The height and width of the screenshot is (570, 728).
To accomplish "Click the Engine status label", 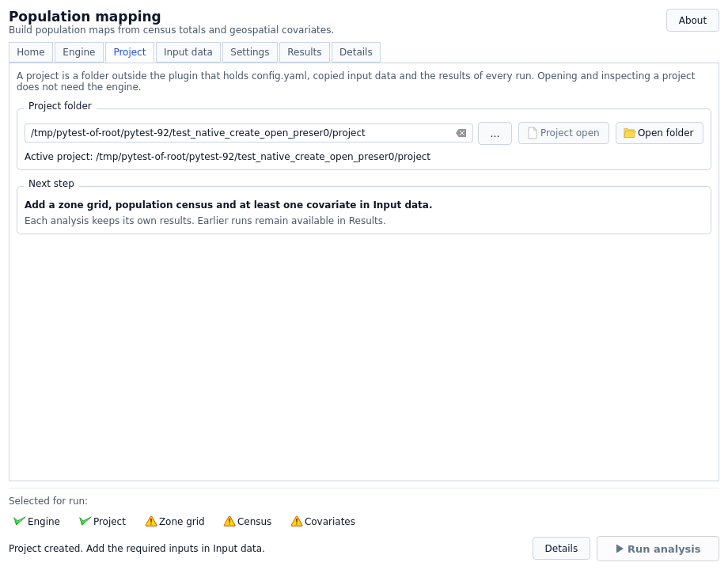I will click(x=44, y=521).
